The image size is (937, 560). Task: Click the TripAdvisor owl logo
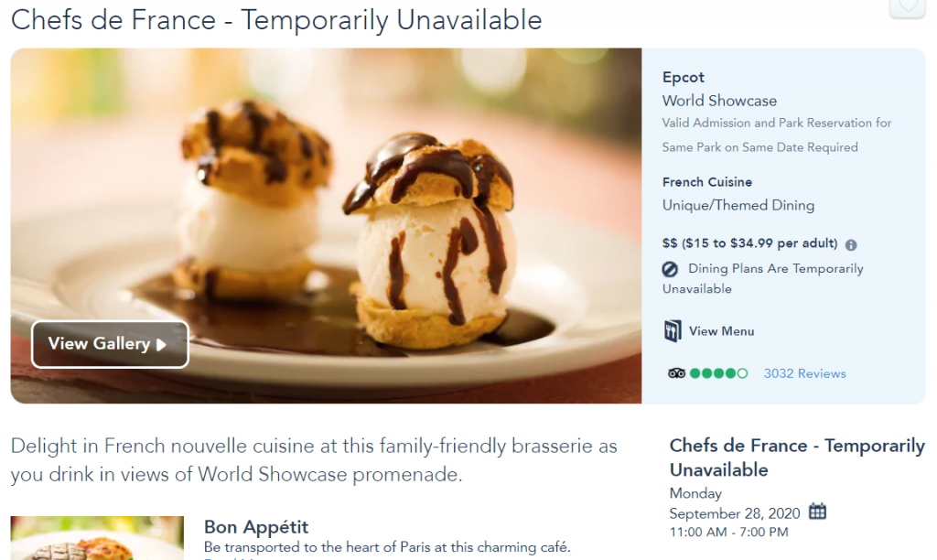pyautogui.click(x=676, y=373)
